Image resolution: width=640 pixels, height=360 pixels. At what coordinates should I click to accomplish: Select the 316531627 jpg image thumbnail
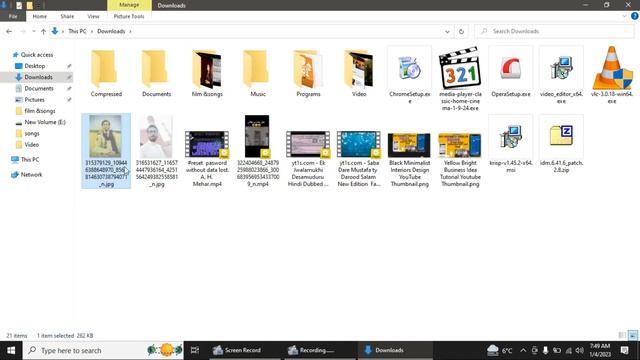(156, 151)
